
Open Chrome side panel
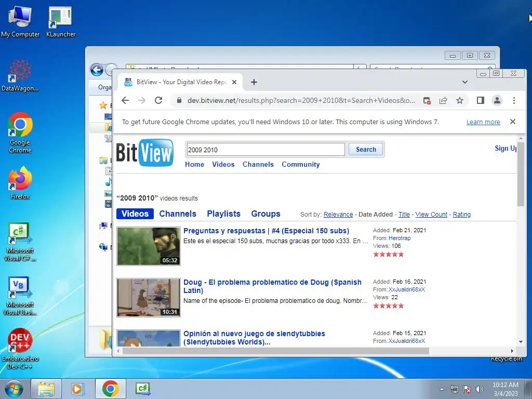(x=481, y=100)
